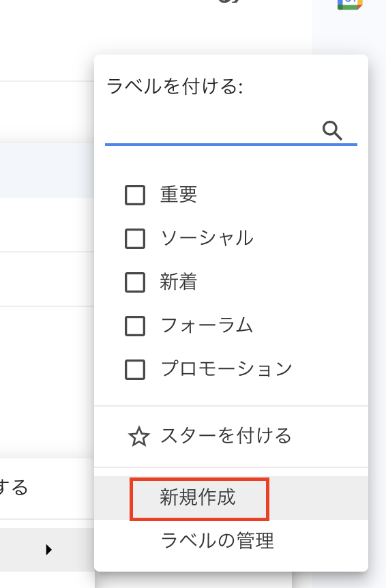Choose the スターを付ける text entry
Image resolution: width=386 pixels, height=588 pixels.
[226, 436]
